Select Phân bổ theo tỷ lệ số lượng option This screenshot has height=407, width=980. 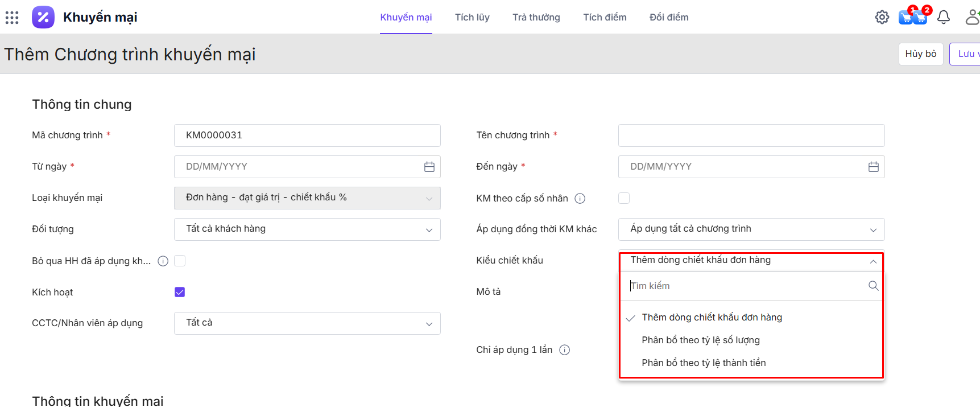(700, 340)
